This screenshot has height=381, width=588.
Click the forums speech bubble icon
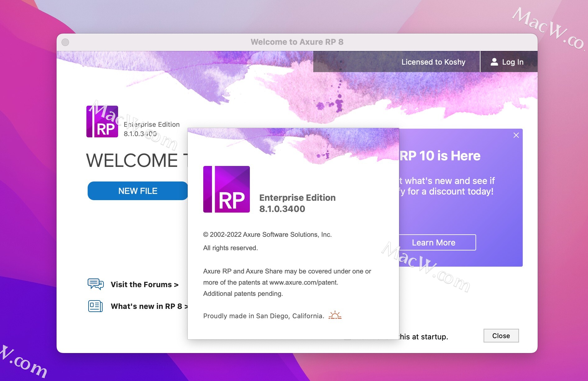96,284
